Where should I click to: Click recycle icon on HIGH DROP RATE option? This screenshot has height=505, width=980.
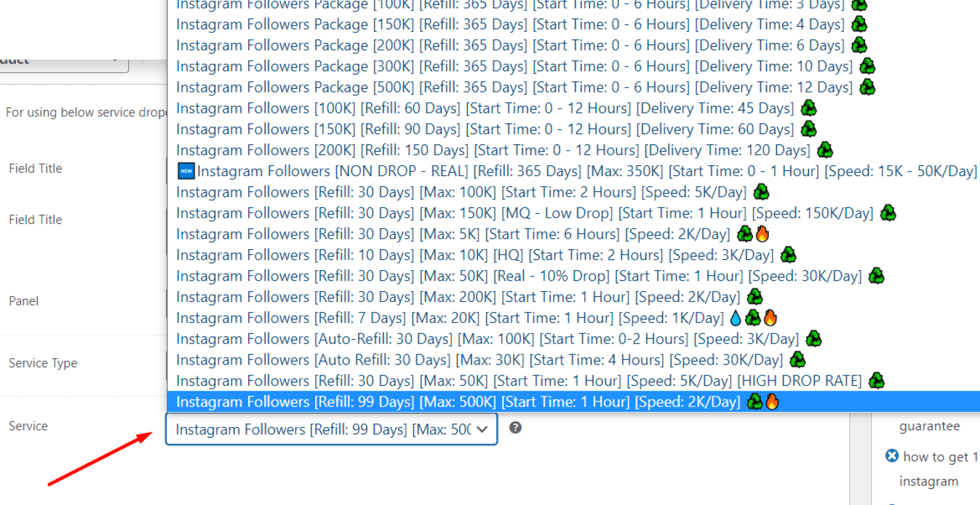point(877,381)
